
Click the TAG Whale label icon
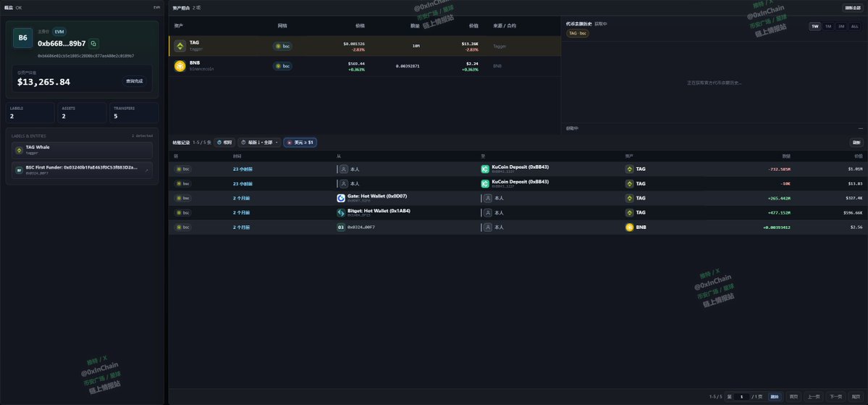(20, 150)
